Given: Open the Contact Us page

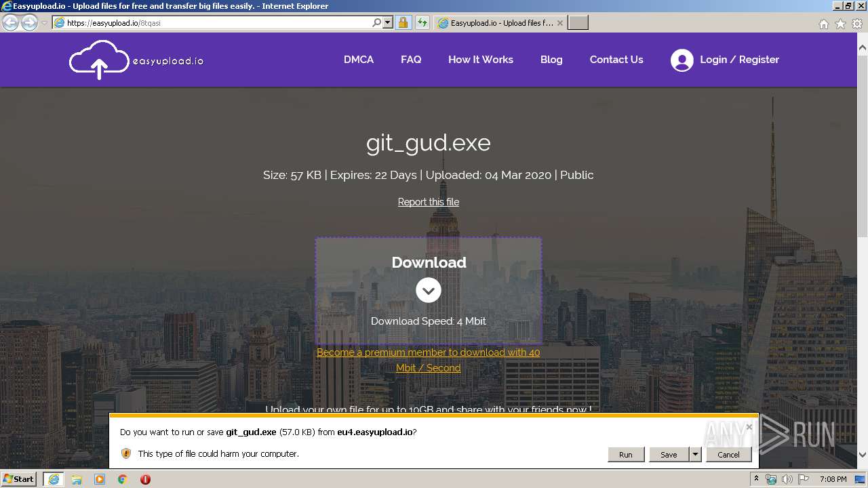Looking at the screenshot, I should click(x=616, y=60).
